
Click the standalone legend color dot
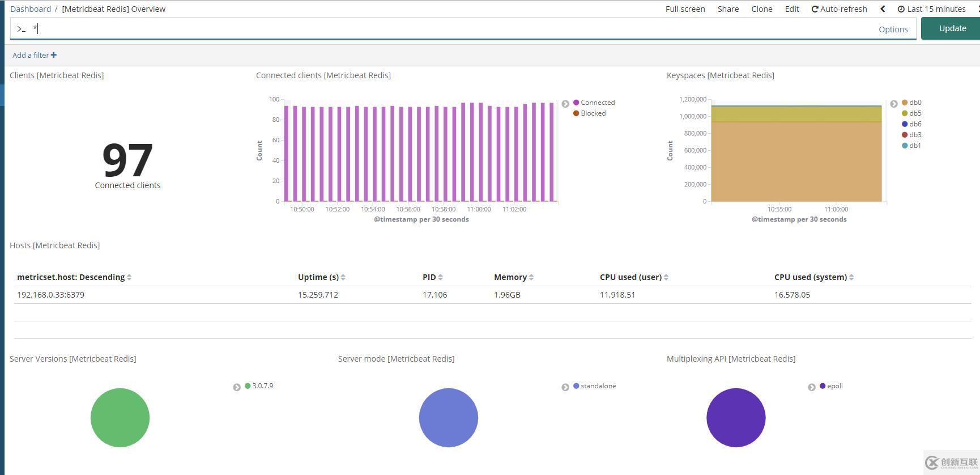click(x=576, y=386)
